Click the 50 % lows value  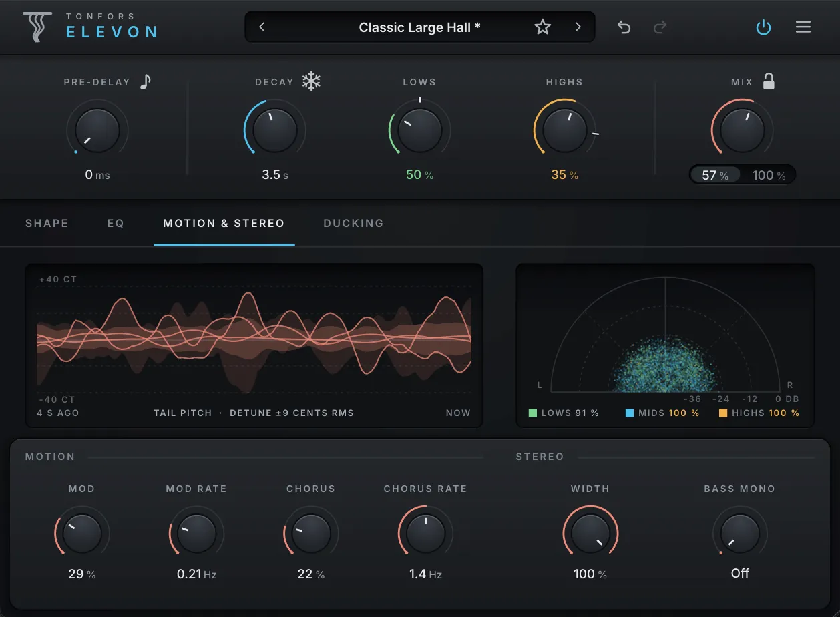click(x=419, y=175)
